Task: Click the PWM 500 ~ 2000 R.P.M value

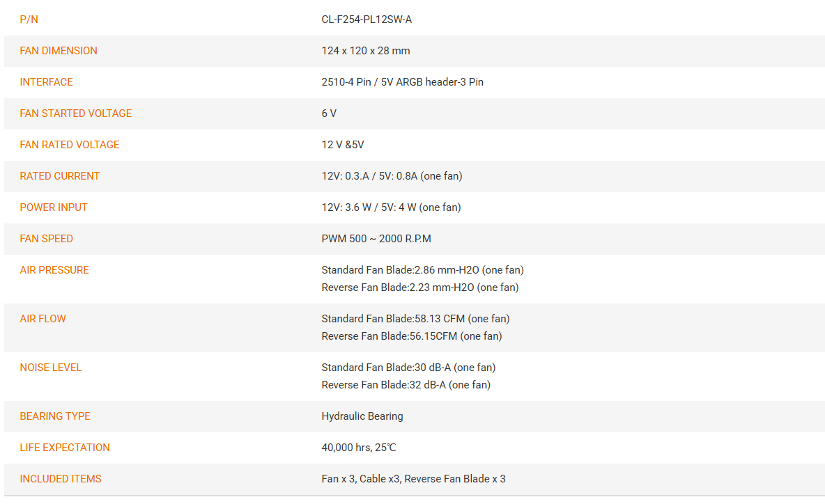Action: pyautogui.click(x=376, y=239)
